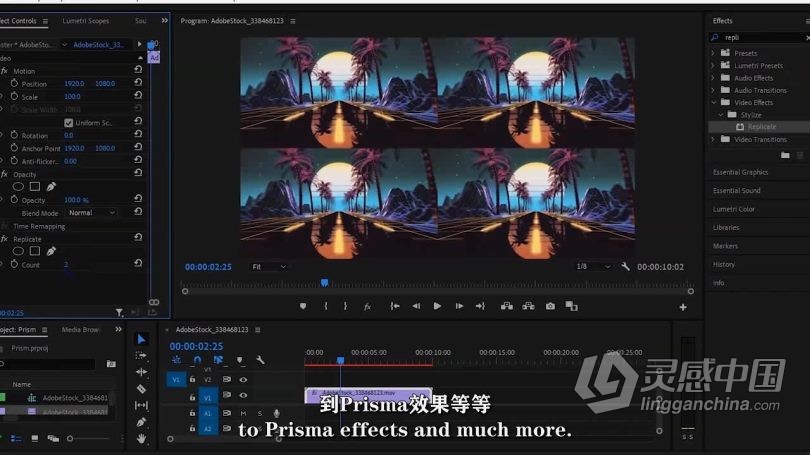Toggle Uniform Scale checkbox

pos(68,123)
